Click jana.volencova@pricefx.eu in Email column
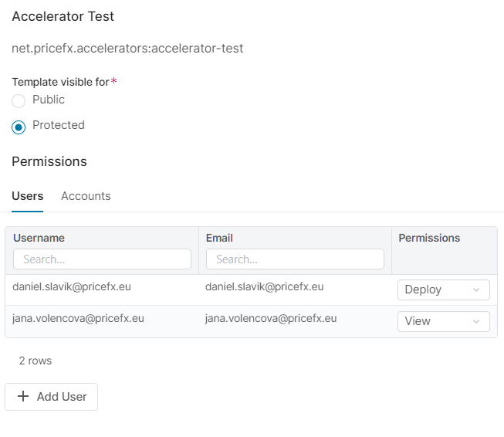504x437 pixels. pyautogui.click(x=271, y=318)
